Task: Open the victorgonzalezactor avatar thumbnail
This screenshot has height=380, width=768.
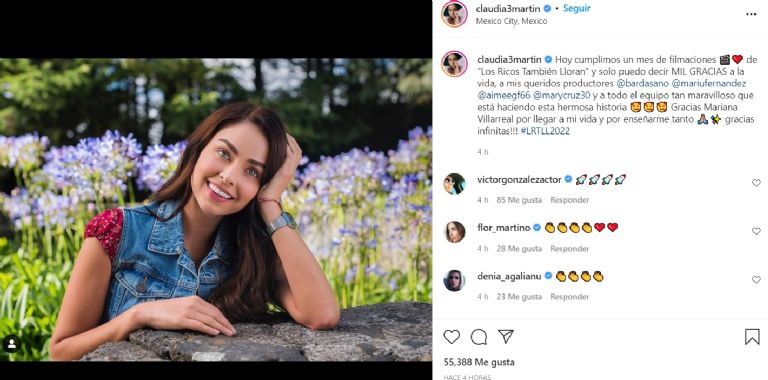Action: pos(454,184)
